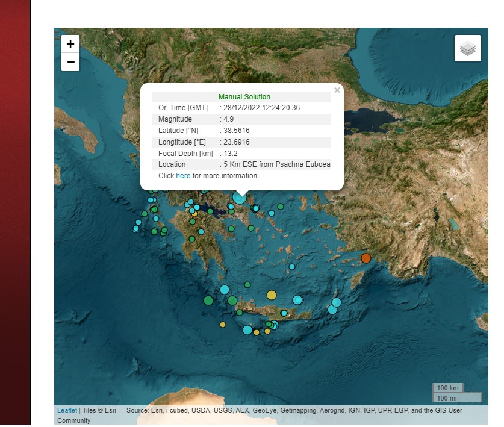Click the focal depth value 13.2
The height and width of the screenshot is (427, 504).
pyautogui.click(x=231, y=154)
